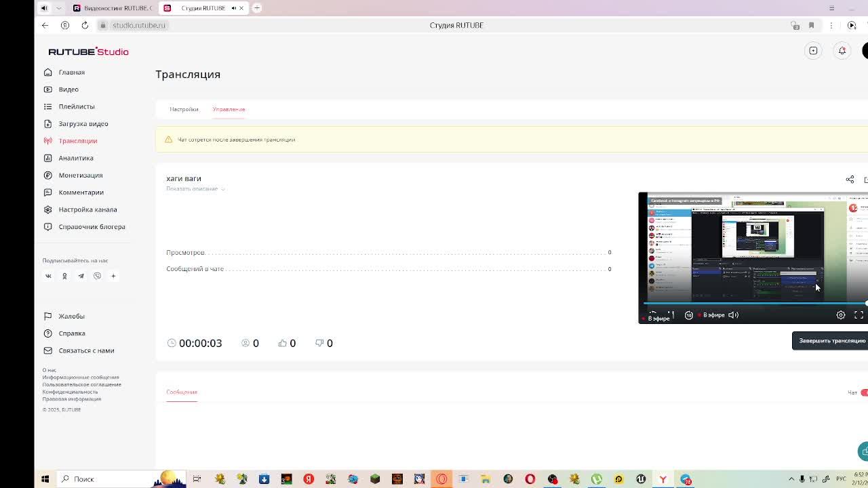Image resolution: width=868 pixels, height=488 pixels.
Task: Click the notifications bell icon in header
Action: click(842, 51)
